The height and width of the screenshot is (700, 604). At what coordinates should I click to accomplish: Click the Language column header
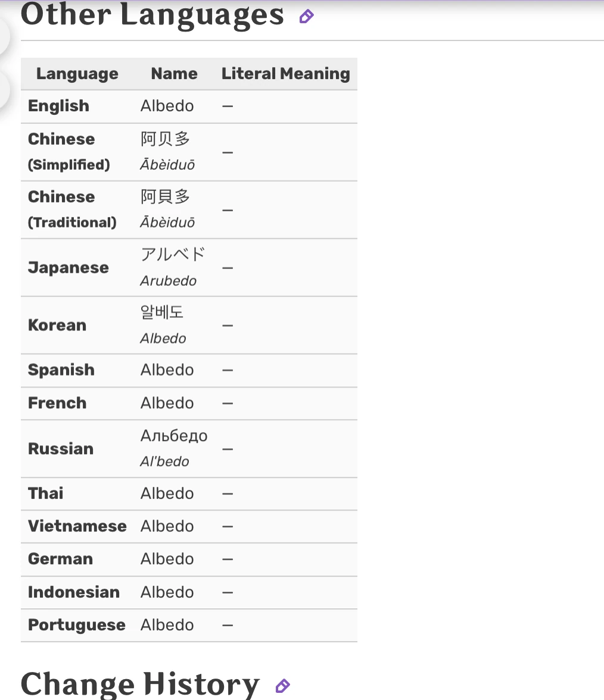tap(77, 74)
